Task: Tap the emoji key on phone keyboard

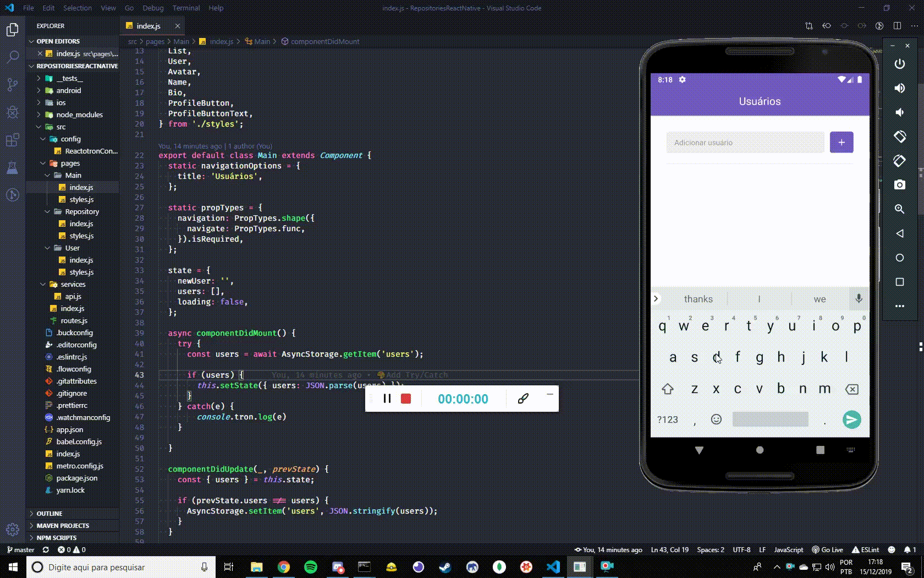Action: [716, 419]
